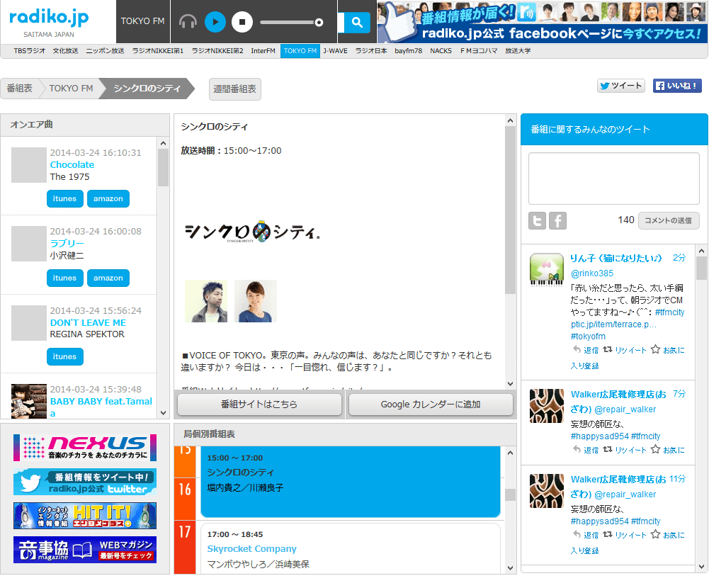The width and height of the screenshot is (709, 588).
Task: Click リツイート on 11分 Walker tweet
Action: [625, 535]
